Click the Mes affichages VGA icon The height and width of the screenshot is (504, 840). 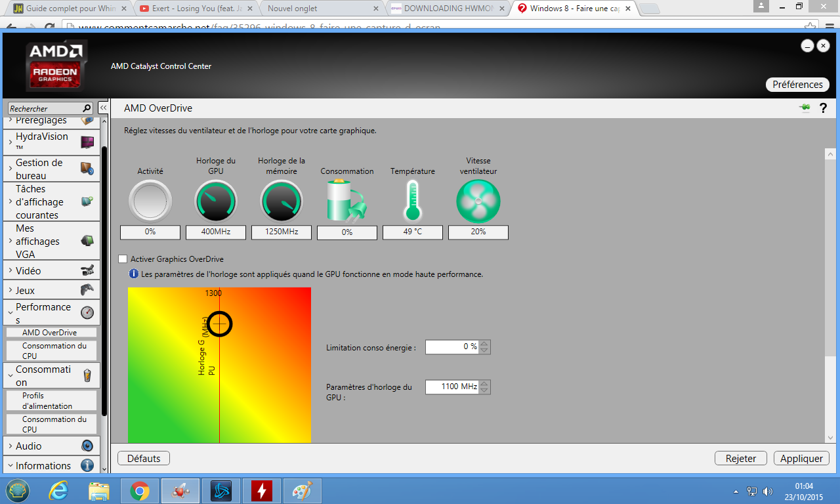point(87,241)
